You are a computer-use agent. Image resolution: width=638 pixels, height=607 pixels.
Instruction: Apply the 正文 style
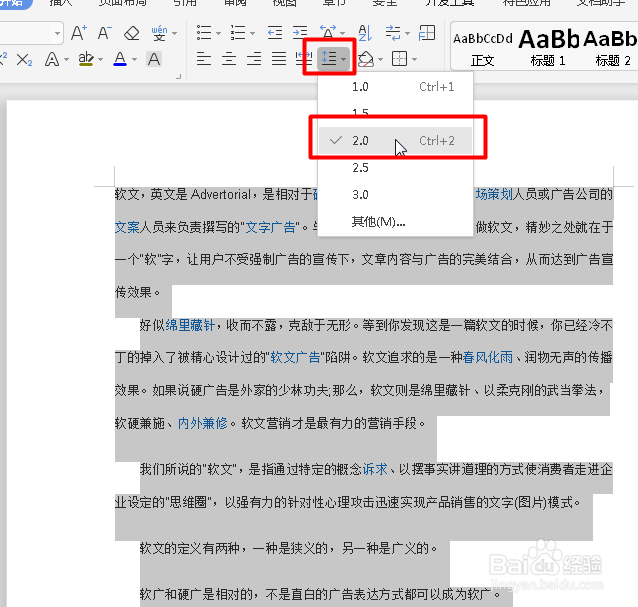(483, 49)
